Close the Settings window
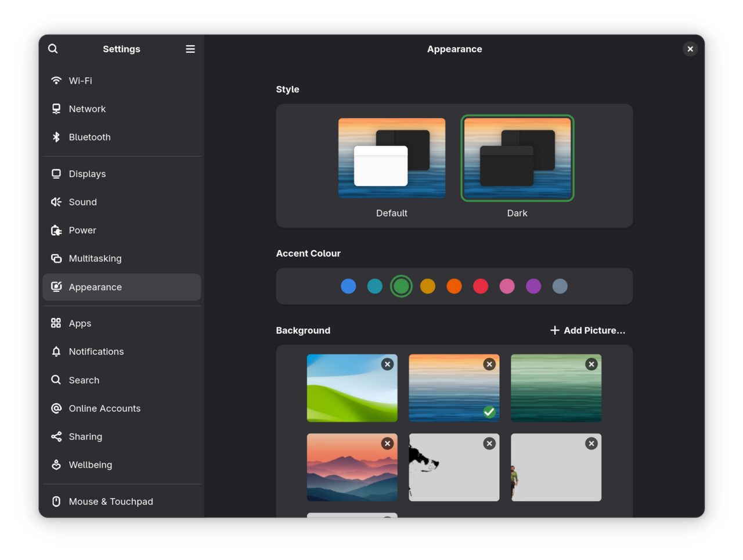This screenshot has height=560, width=743. (690, 49)
